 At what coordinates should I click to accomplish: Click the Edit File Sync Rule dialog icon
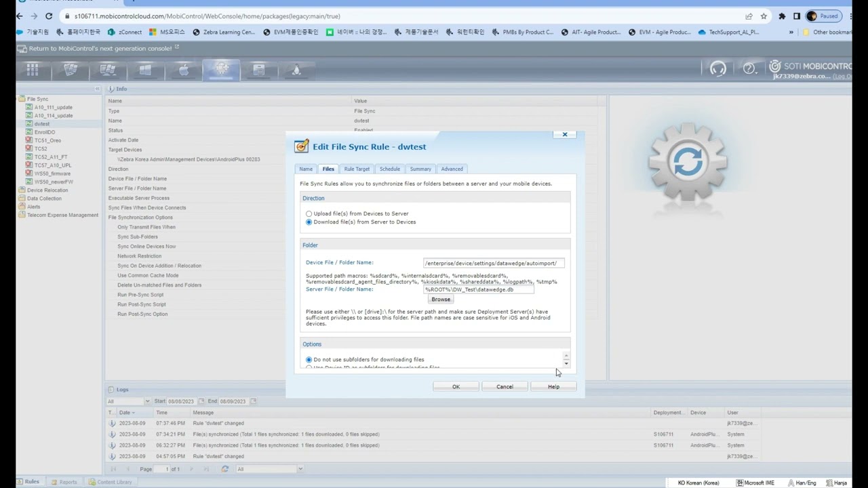(x=301, y=146)
